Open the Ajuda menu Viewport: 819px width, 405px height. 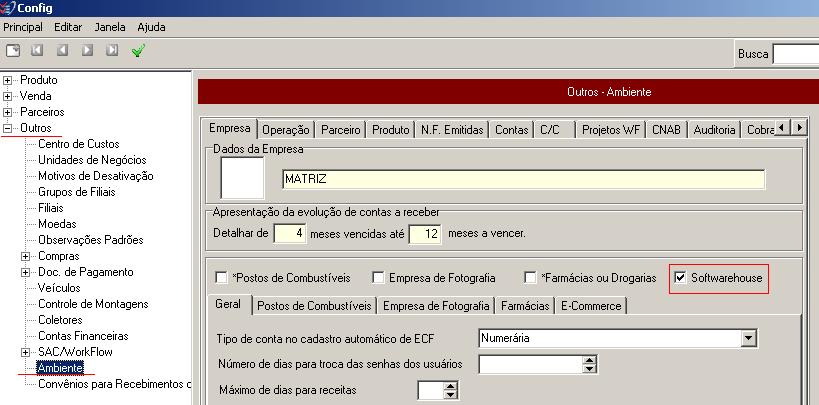[151, 27]
